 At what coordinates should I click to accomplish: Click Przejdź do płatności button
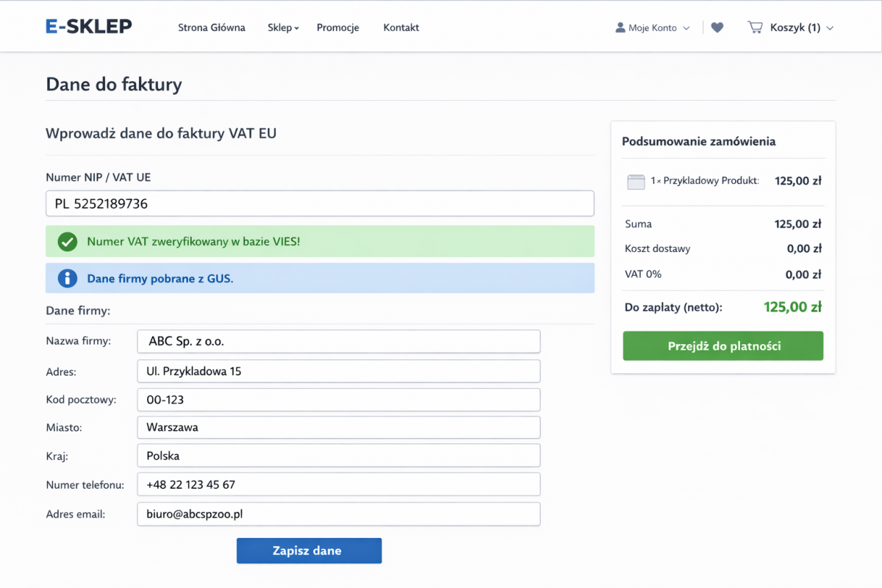(x=723, y=346)
